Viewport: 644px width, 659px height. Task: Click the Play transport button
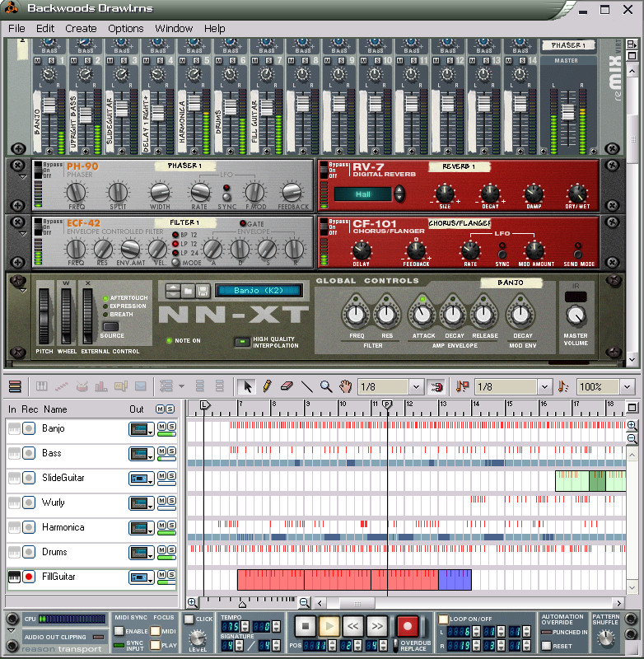(x=329, y=627)
